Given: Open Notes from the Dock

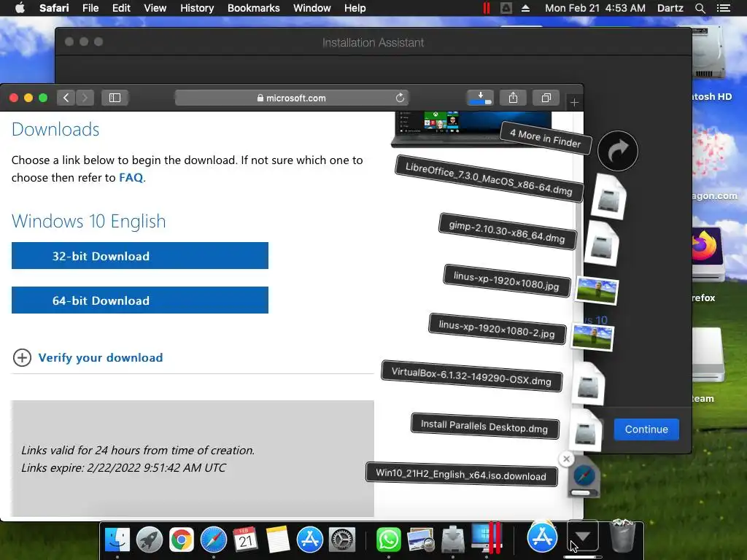Looking at the screenshot, I should coord(278,540).
